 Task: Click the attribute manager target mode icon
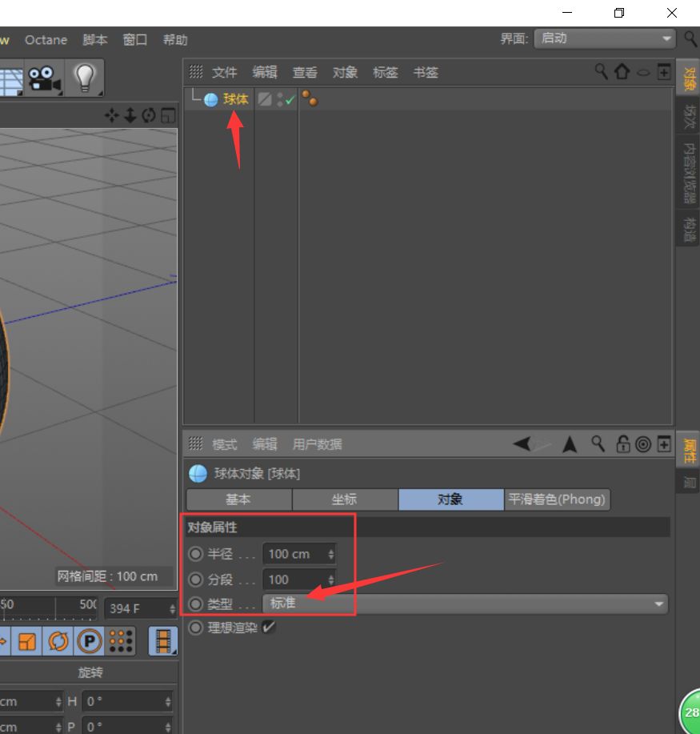[643, 444]
